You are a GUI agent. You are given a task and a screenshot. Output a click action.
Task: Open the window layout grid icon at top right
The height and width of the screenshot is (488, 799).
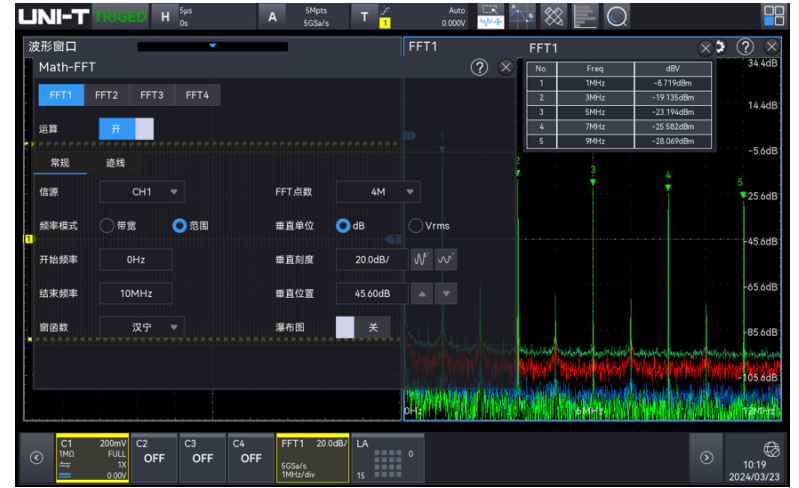(774, 16)
